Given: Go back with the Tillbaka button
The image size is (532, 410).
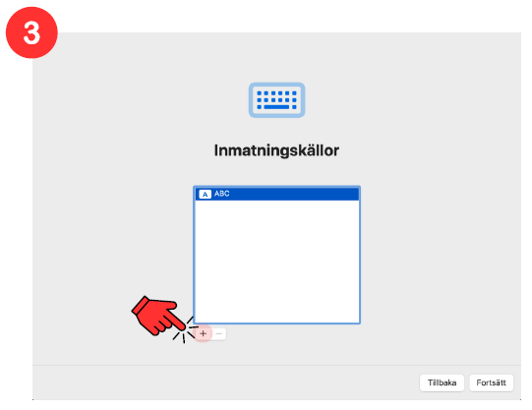Looking at the screenshot, I should tap(442, 382).
